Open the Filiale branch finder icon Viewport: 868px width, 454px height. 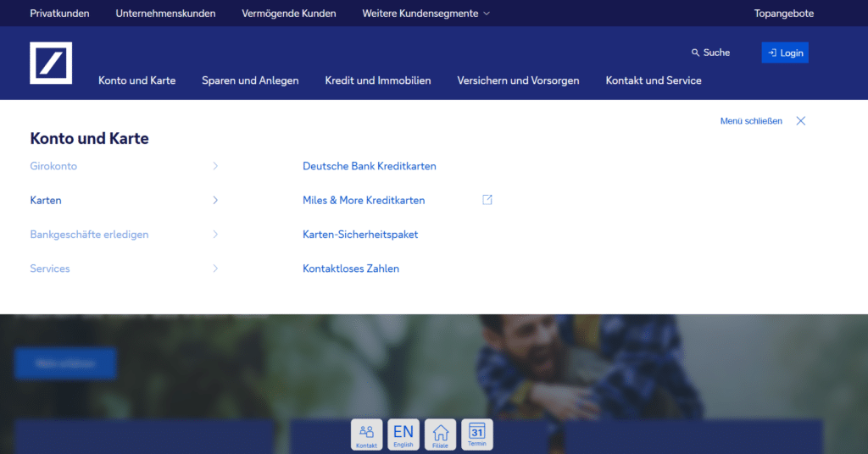click(x=440, y=435)
